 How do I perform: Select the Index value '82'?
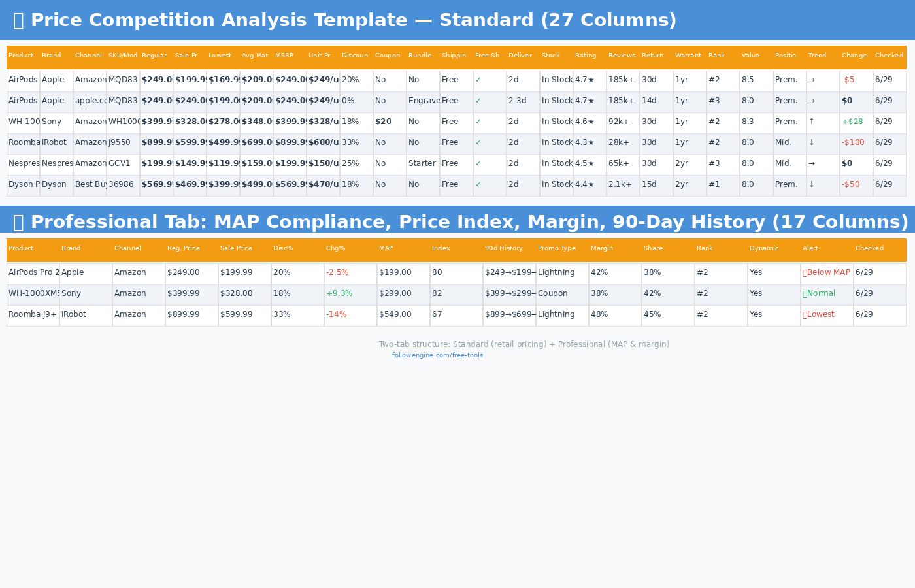[x=456, y=294]
